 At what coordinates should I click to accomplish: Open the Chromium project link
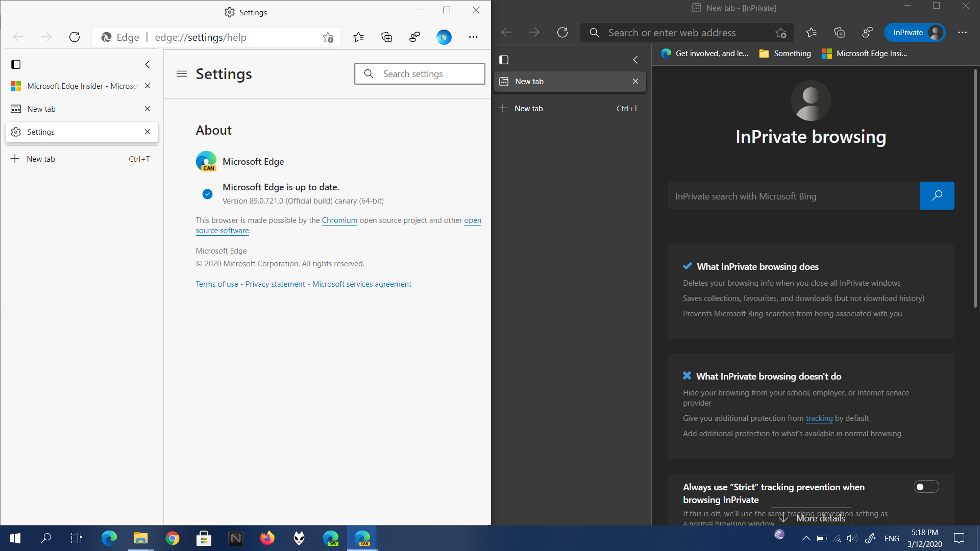pyautogui.click(x=339, y=220)
